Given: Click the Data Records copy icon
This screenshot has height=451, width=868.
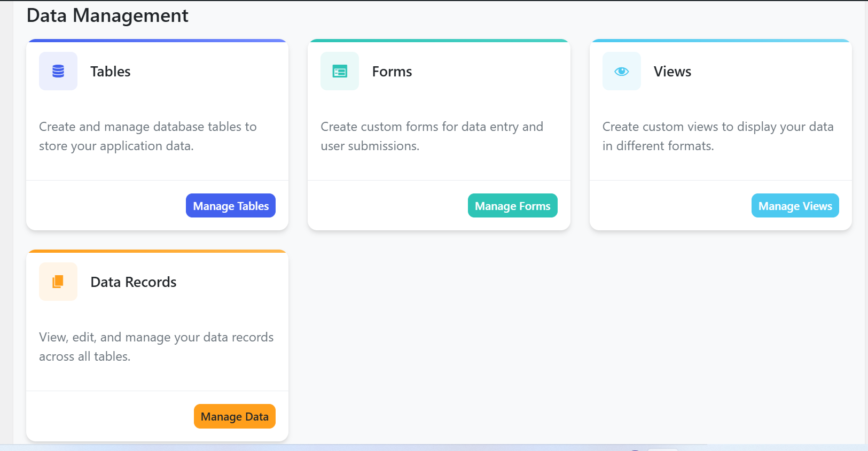Looking at the screenshot, I should pos(58,282).
